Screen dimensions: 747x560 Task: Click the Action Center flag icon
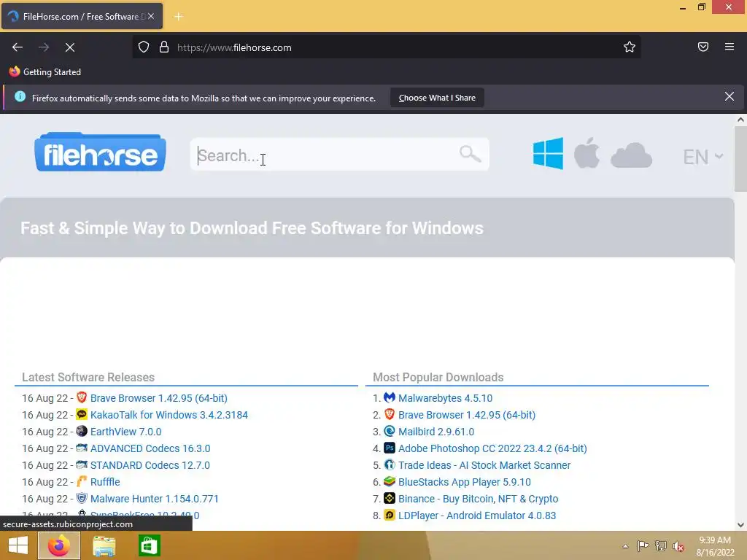[643, 545]
